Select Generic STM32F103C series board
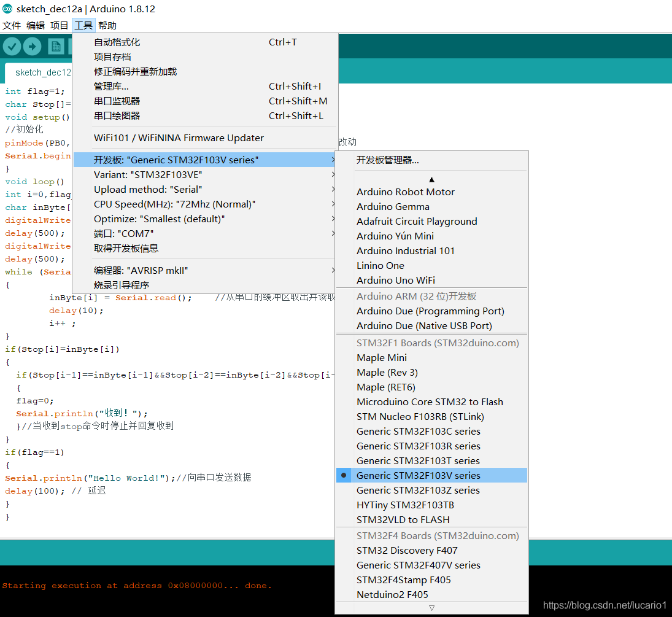Viewport: 672px width, 617px height. coord(431,431)
